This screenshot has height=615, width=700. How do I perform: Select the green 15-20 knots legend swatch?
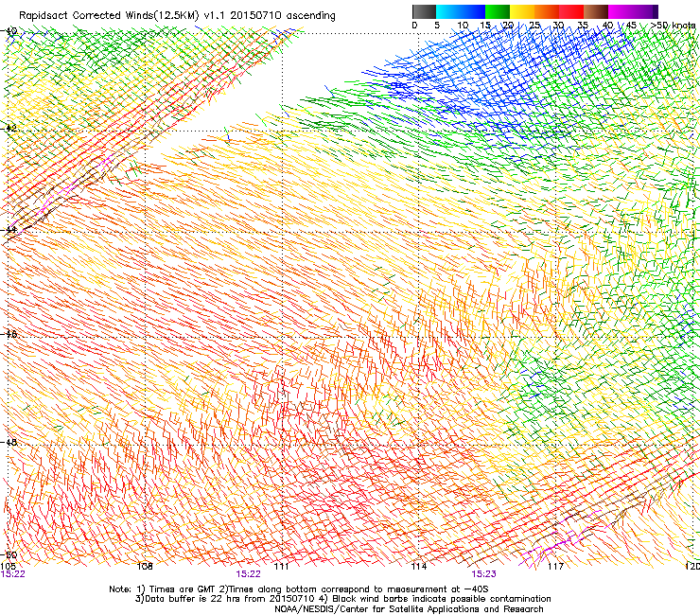(x=498, y=11)
